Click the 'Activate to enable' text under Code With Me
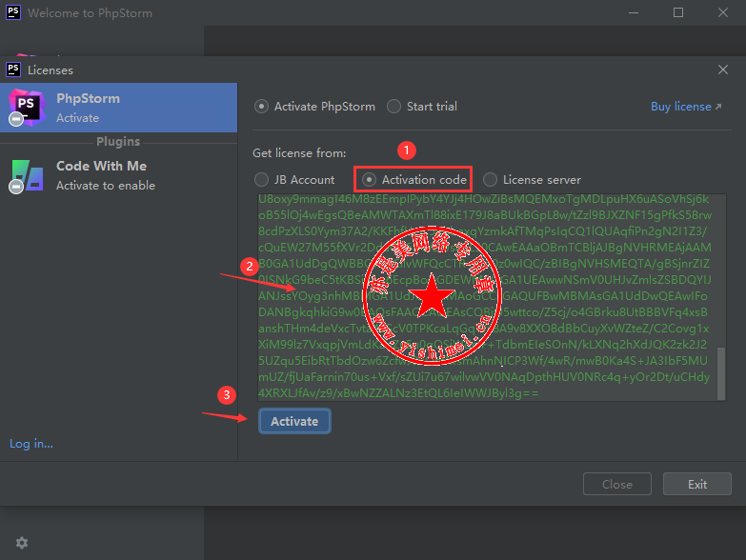The width and height of the screenshot is (746, 560). (106, 186)
